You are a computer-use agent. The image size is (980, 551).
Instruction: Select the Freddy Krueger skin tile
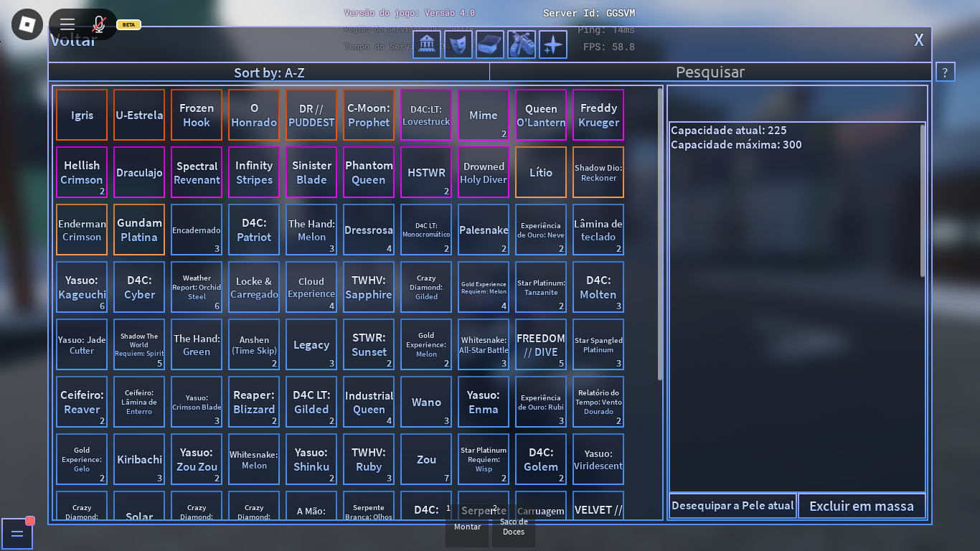pos(598,115)
